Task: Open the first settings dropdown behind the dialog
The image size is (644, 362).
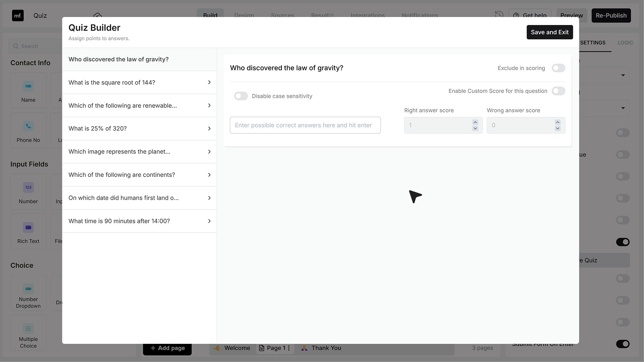Action: coord(604,75)
